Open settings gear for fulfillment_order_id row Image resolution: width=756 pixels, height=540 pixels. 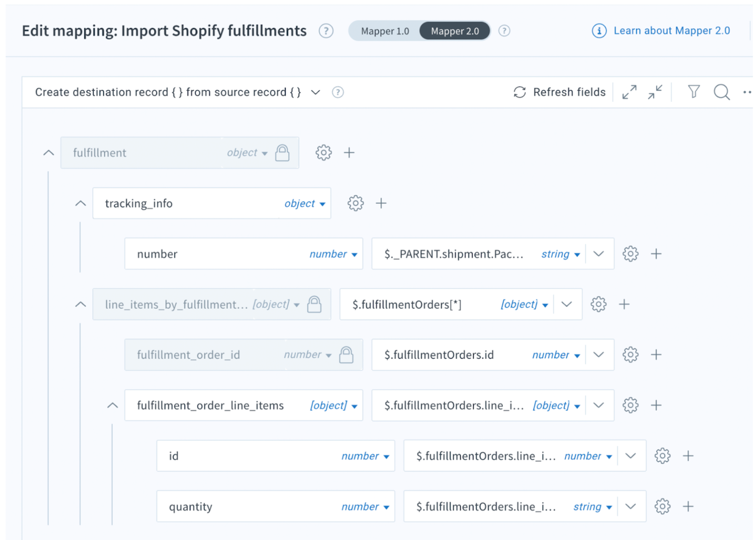630,355
